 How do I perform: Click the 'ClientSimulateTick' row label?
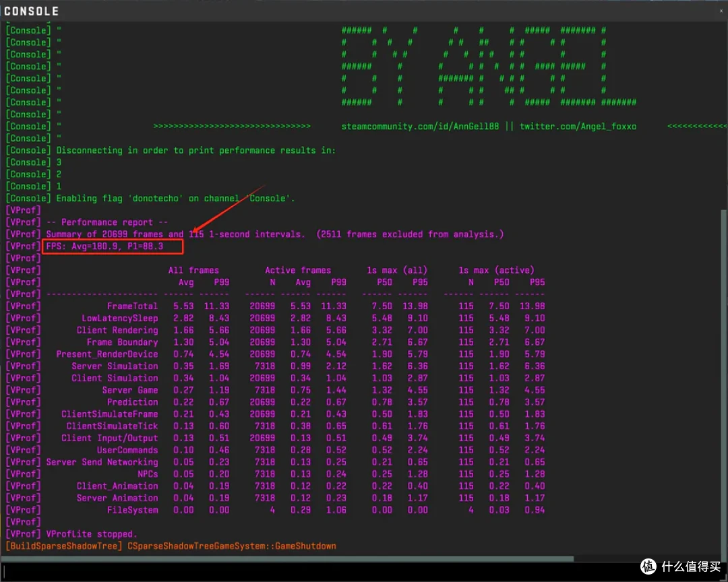(112, 426)
